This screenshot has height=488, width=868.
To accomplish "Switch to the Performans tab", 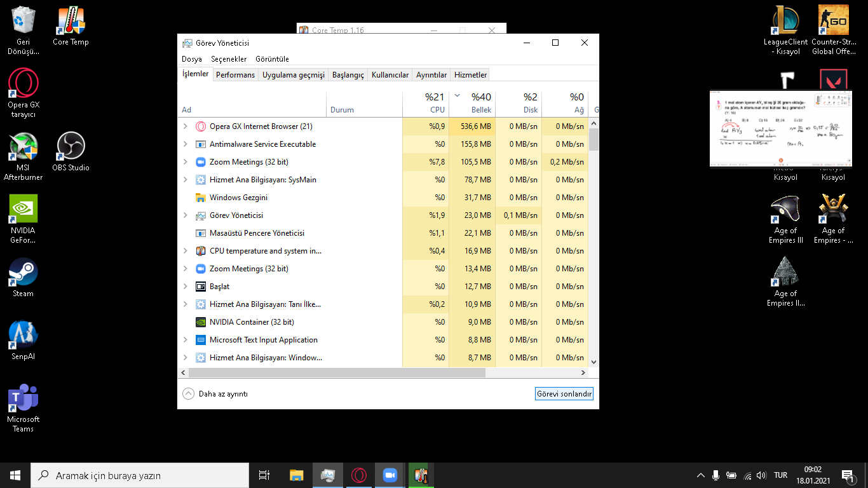I will pos(235,75).
